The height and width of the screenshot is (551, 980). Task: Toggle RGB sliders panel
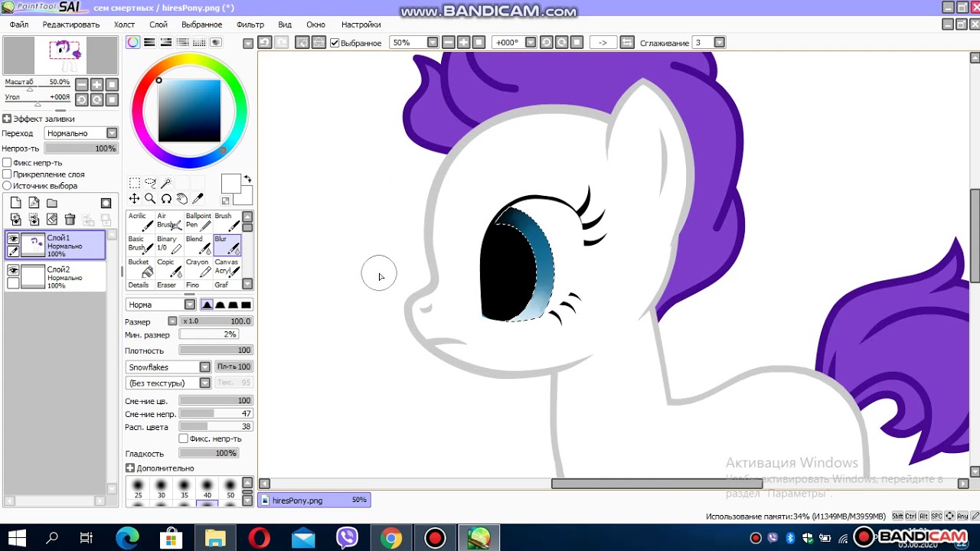149,43
